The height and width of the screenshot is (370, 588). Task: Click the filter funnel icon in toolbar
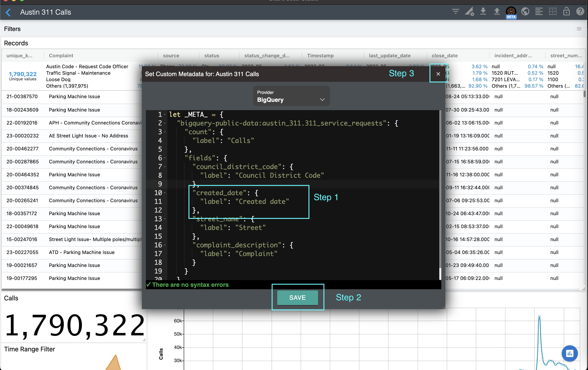click(x=455, y=12)
